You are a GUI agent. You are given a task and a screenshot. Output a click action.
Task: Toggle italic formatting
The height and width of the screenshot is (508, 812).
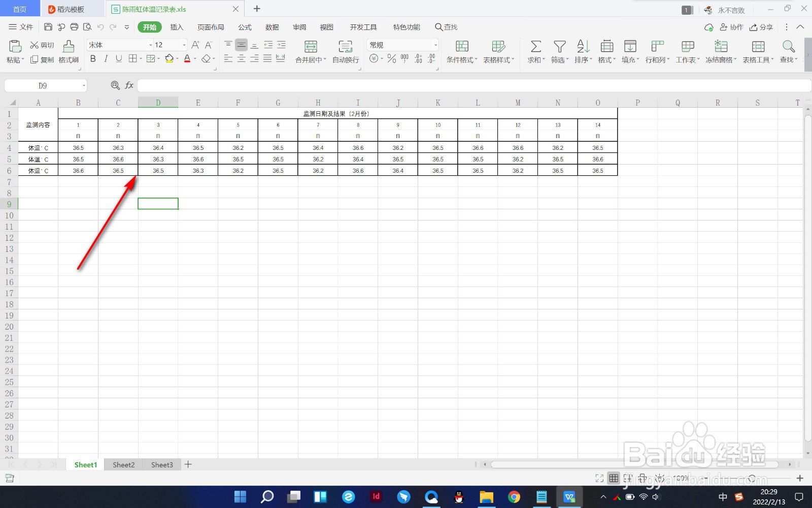(106, 59)
